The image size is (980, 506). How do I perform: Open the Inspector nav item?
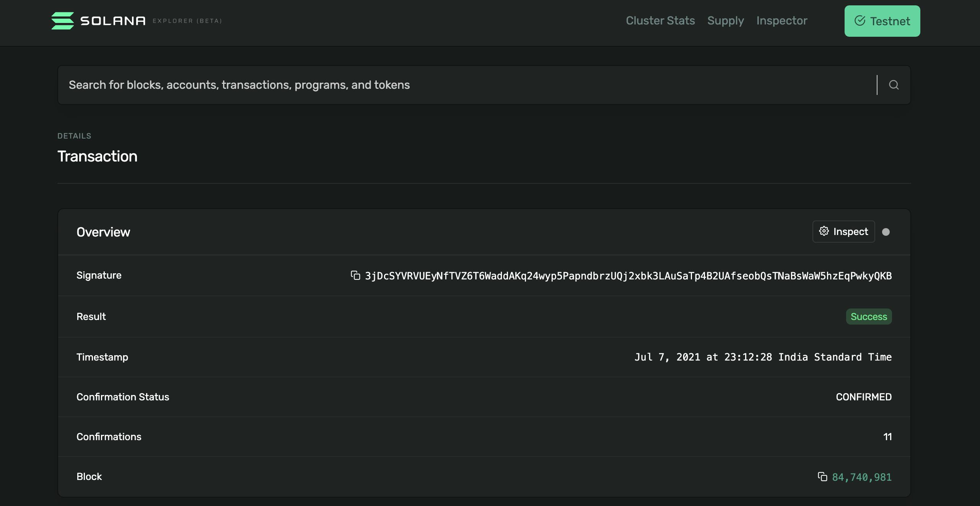[x=781, y=21]
